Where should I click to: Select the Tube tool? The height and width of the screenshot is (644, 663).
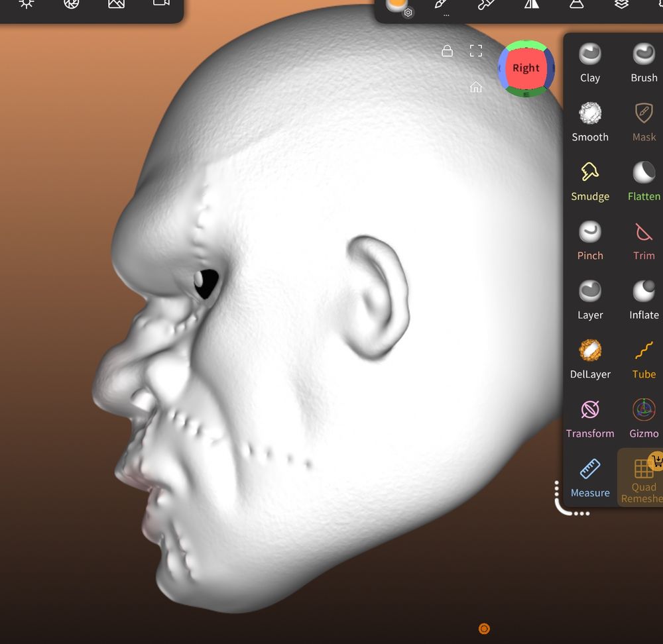tap(644, 359)
